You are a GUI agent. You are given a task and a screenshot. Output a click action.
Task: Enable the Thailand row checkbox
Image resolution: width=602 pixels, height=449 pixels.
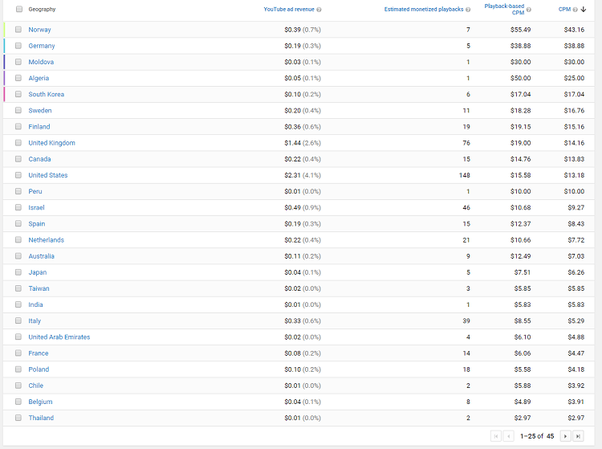tap(18, 418)
